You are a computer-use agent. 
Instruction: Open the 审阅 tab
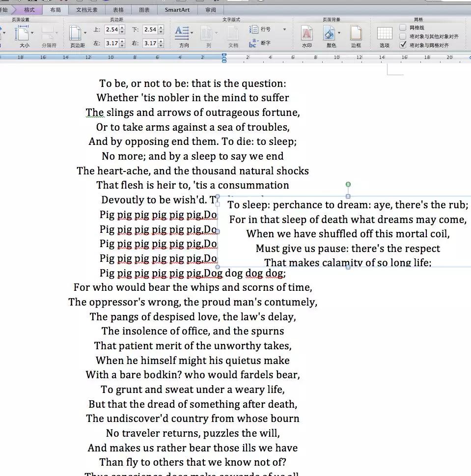pos(211,10)
